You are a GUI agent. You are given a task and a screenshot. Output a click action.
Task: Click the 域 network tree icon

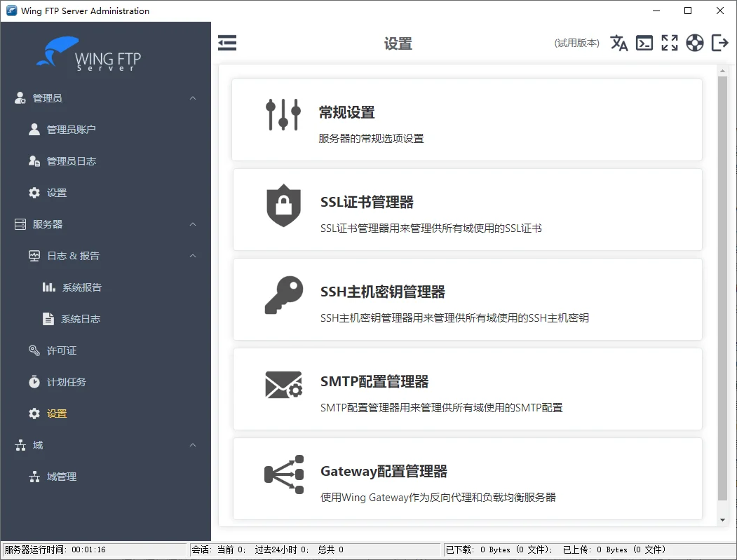point(20,445)
